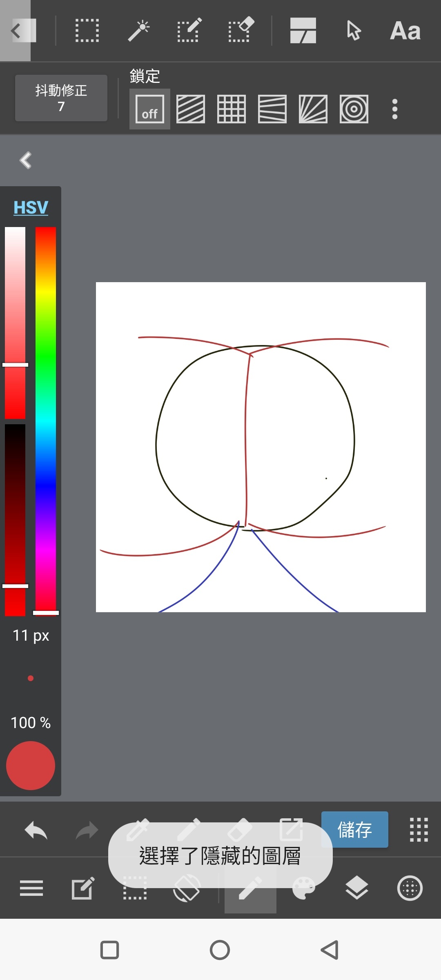
Task: Rotate the canvas view
Action: pos(187,888)
